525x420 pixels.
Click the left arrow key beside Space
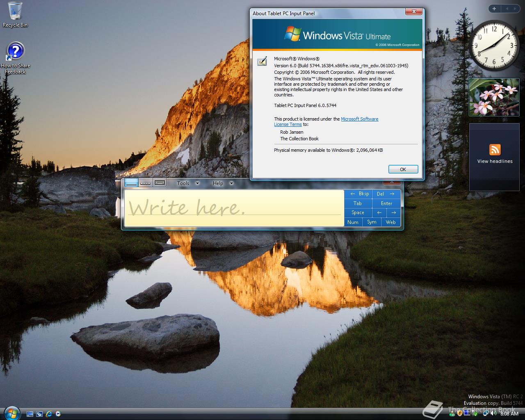pos(379,212)
